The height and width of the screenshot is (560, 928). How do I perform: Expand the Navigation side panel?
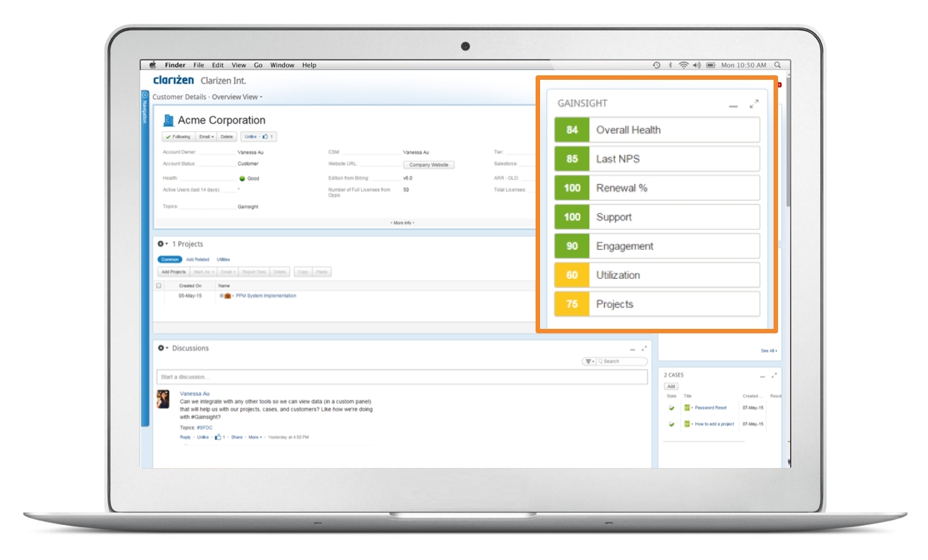[145, 95]
